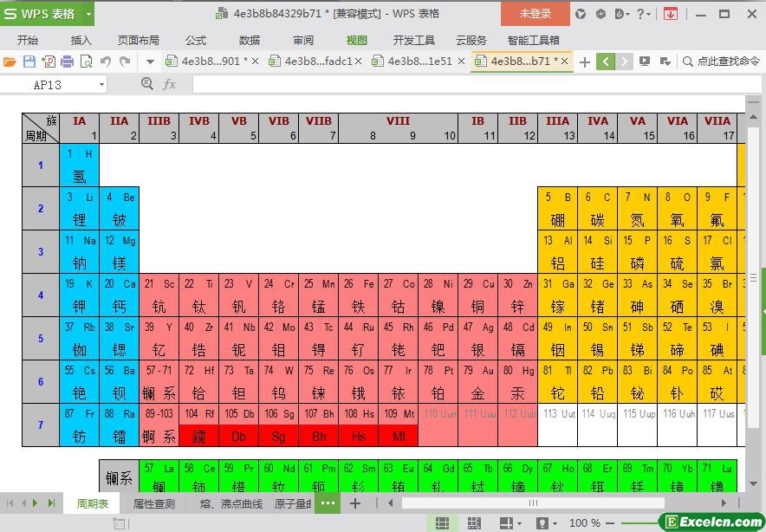Click the carbon cell 6 C 碳

(597, 209)
